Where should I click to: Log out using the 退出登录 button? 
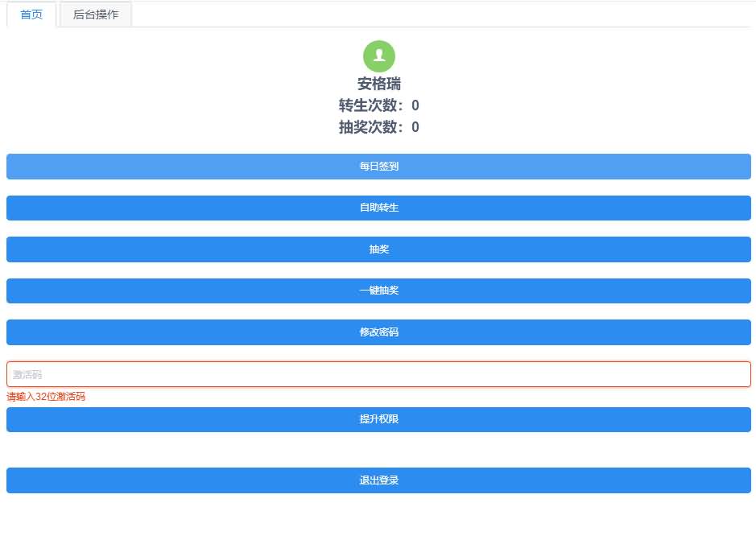(378, 480)
